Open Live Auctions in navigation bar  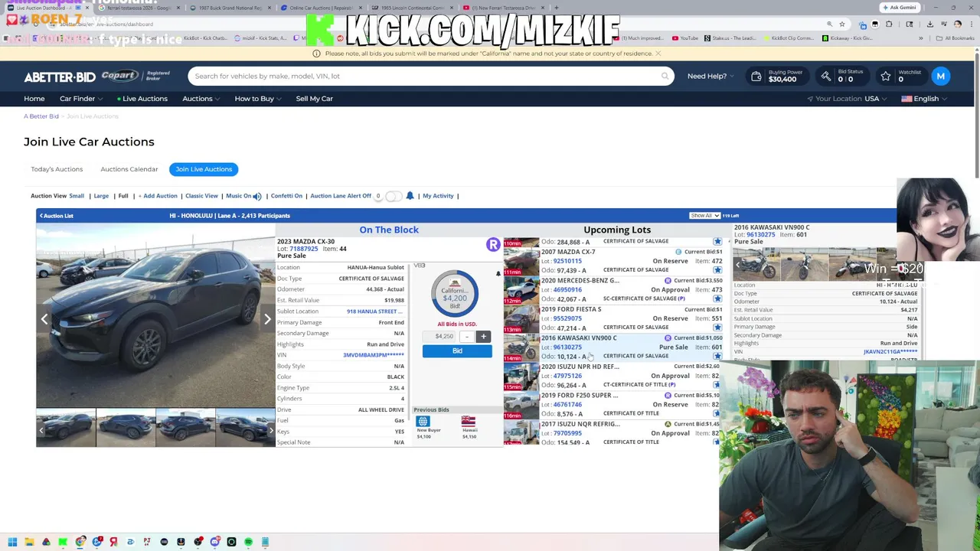[x=142, y=99]
